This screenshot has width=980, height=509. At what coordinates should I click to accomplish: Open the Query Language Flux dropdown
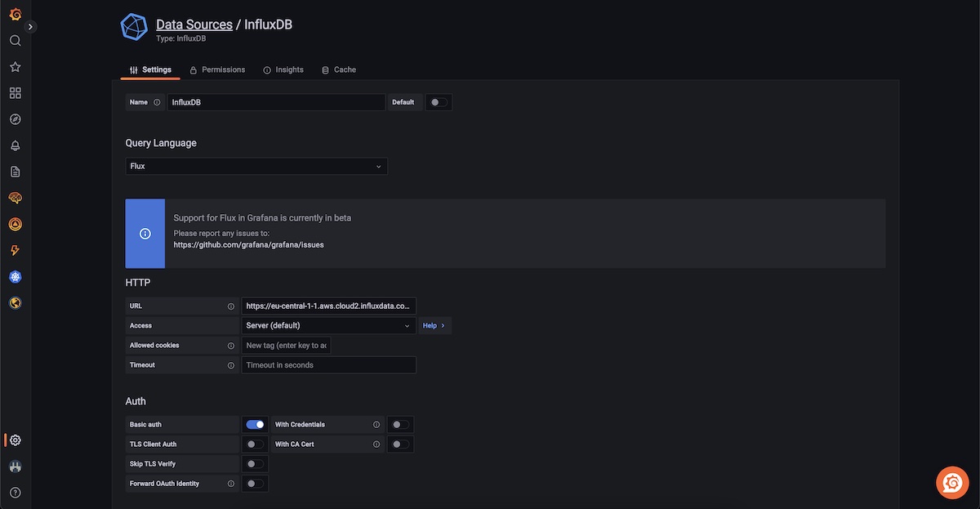(256, 166)
